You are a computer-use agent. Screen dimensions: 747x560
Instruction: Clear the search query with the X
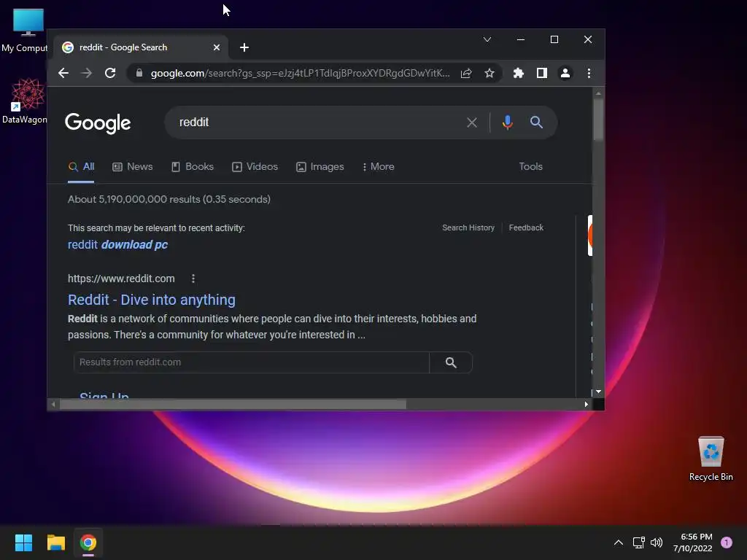pos(472,122)
